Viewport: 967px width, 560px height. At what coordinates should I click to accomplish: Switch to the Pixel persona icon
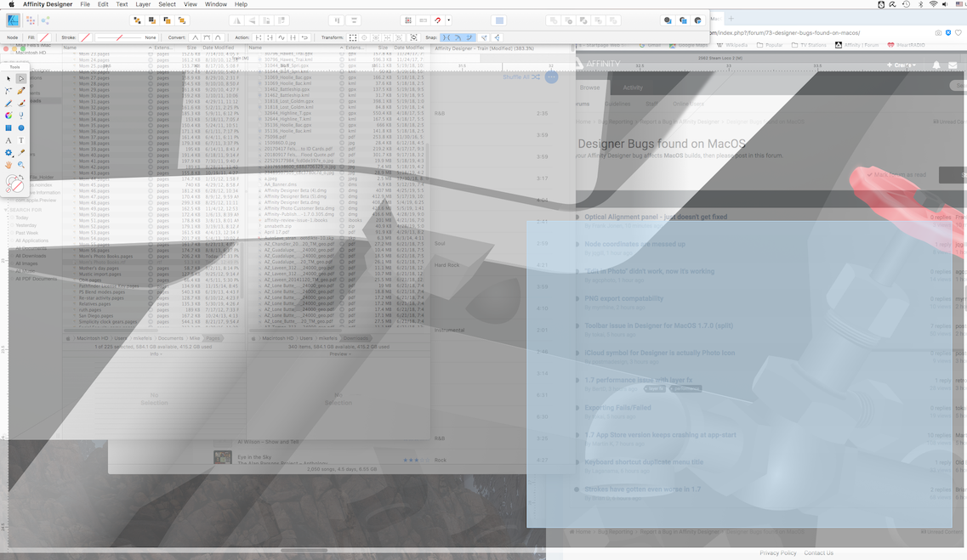click(x=31, y=20)
